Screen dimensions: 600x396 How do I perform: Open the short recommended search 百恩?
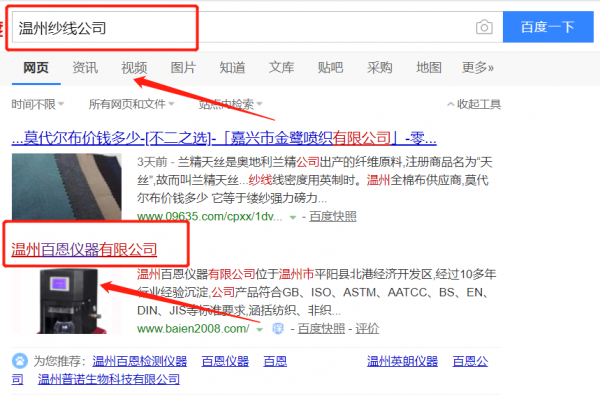point(275,361)
